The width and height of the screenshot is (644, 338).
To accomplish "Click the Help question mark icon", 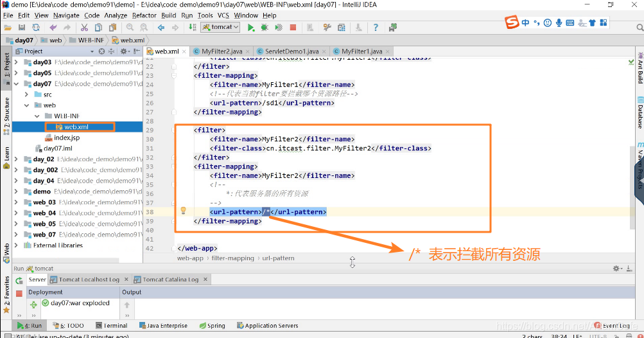I will coord(376,28).
